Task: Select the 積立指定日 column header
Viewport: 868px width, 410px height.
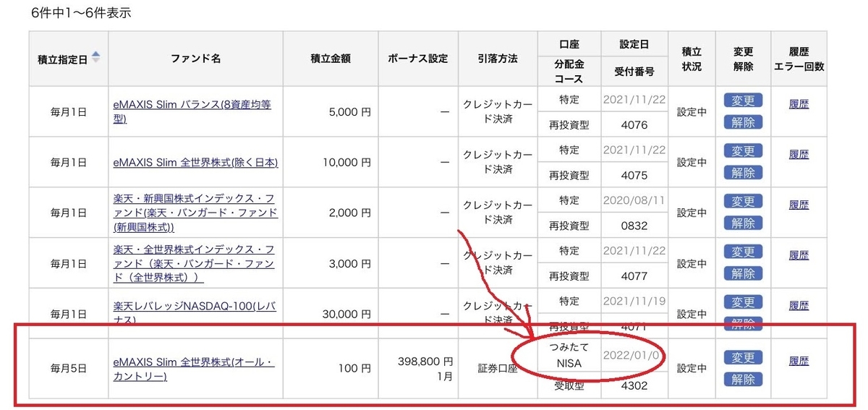Action: (69, 59)
